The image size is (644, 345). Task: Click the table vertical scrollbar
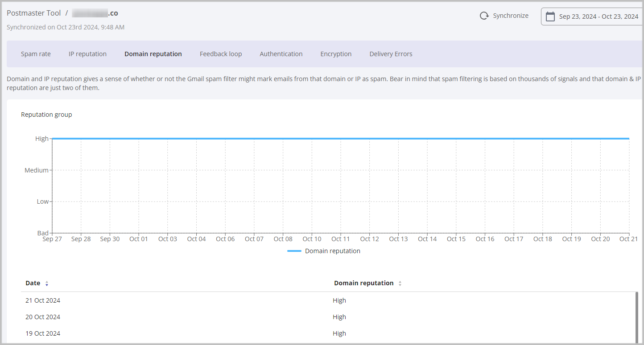coord(636,316)
